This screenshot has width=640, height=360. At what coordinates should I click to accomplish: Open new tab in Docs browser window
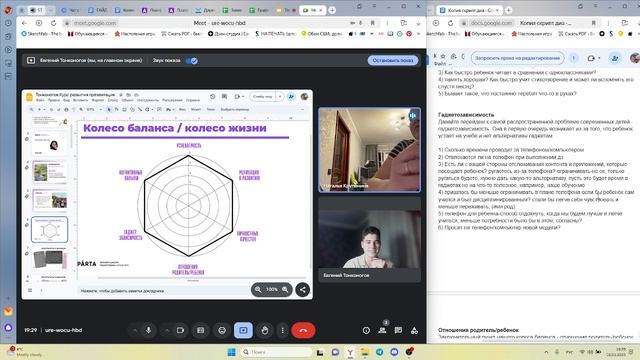pos(509,10)
